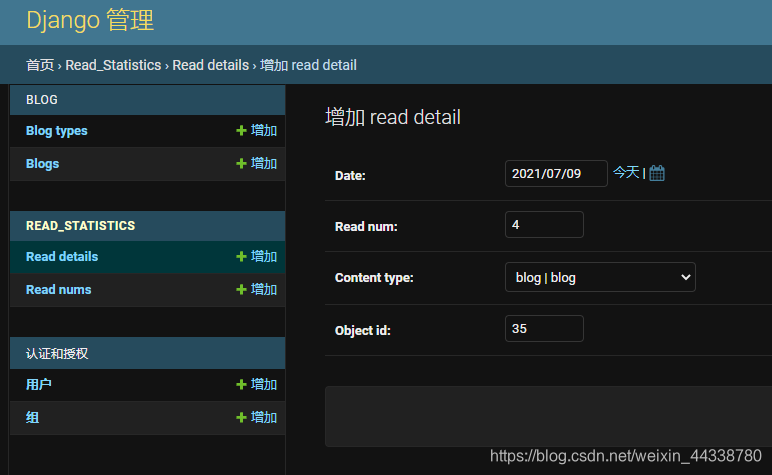
Task: Click the Read num: field label
Action: pyautogui.click(x=366, y=227)
